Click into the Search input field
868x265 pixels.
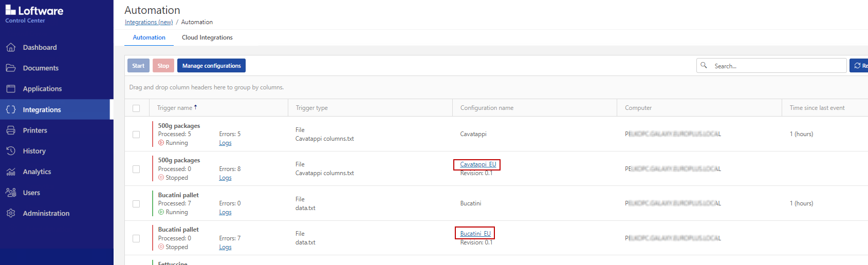(776, 66)
